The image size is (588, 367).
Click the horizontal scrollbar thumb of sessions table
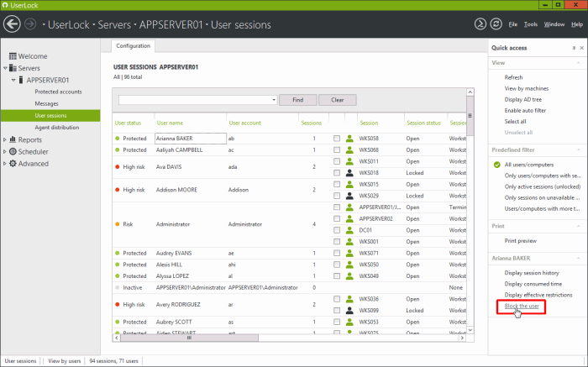tap(189, 338)
